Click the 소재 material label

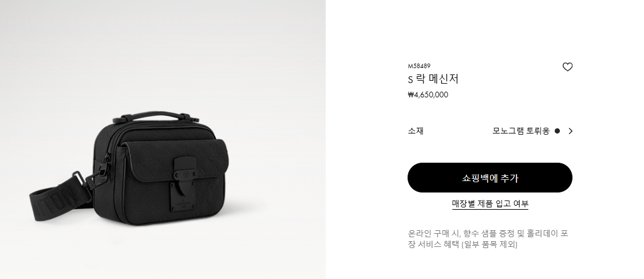click(x=415, y=131)
